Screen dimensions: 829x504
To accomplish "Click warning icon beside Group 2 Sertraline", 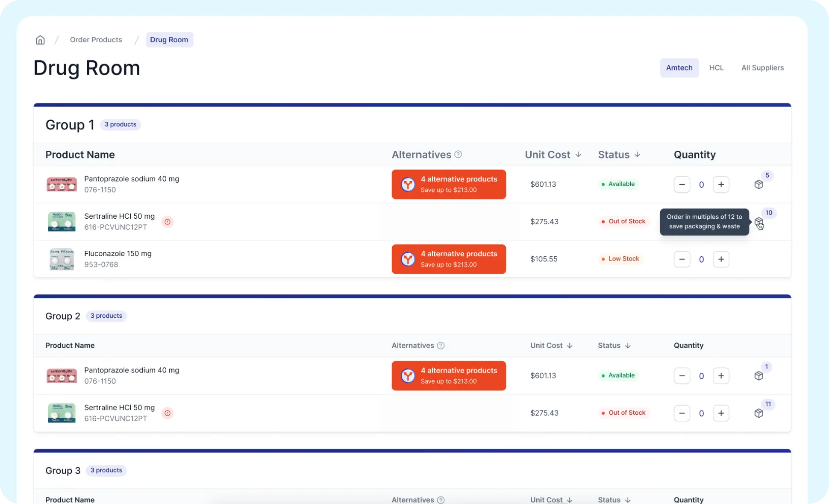I will pyautogui.click(x=168, y=413).
